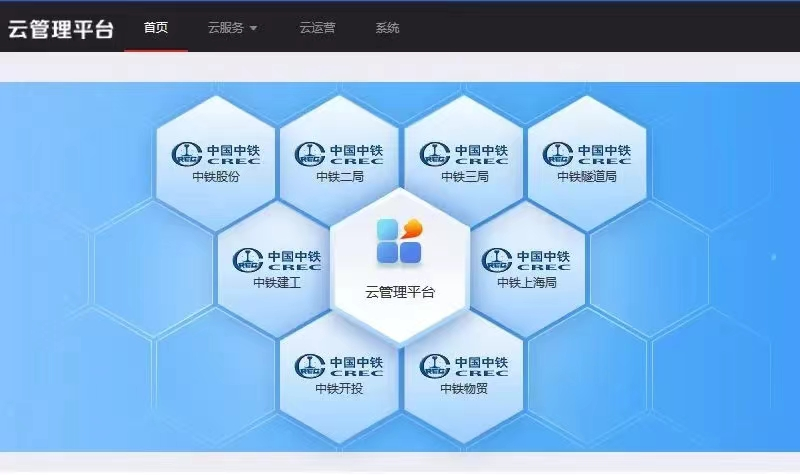The width and height of the screenshot is (800, 475).
Task: Click the 中铁股份 text label
Action: point(216,177)
